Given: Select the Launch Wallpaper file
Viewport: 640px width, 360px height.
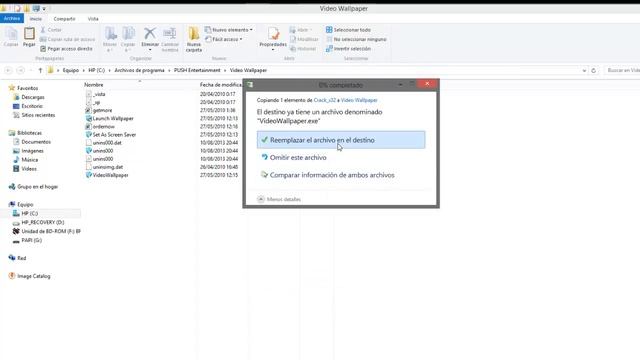Looking at the screenshot, I should pyautogui.click(x=113, y=118).
